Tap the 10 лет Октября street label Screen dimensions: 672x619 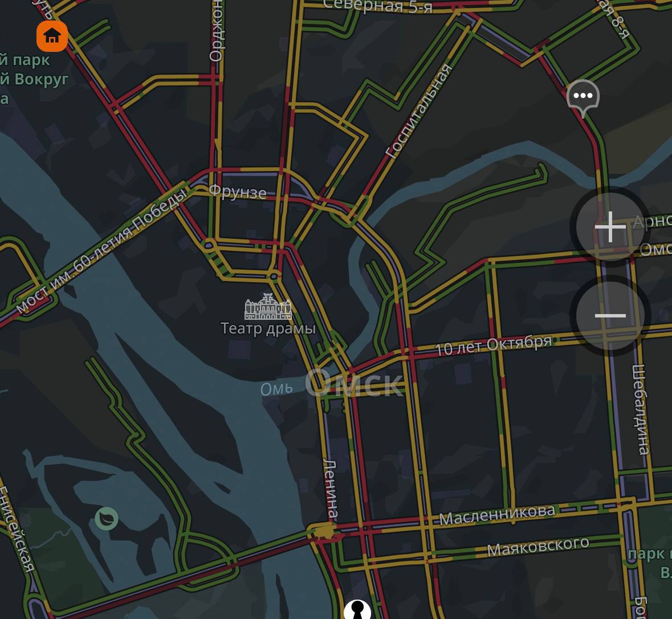pyautogui.click(x=493, y=345)
